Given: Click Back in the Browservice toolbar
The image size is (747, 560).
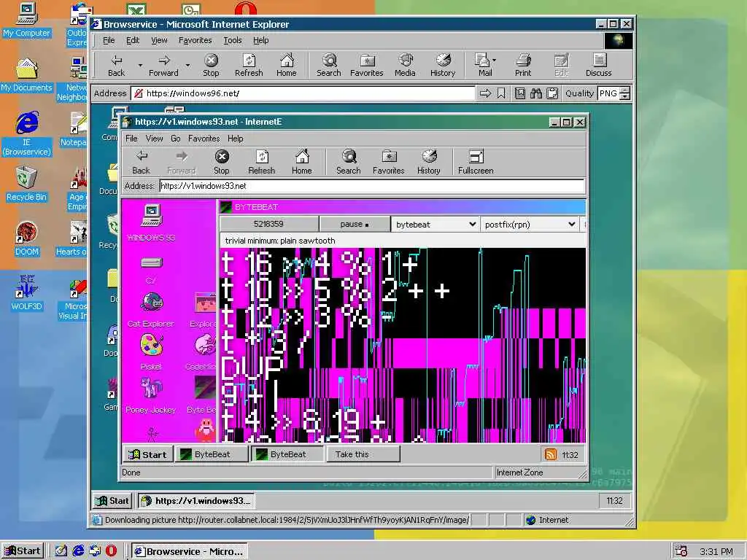Looking at the screenshot, I should pyautogui.click(x=116, y=65).
